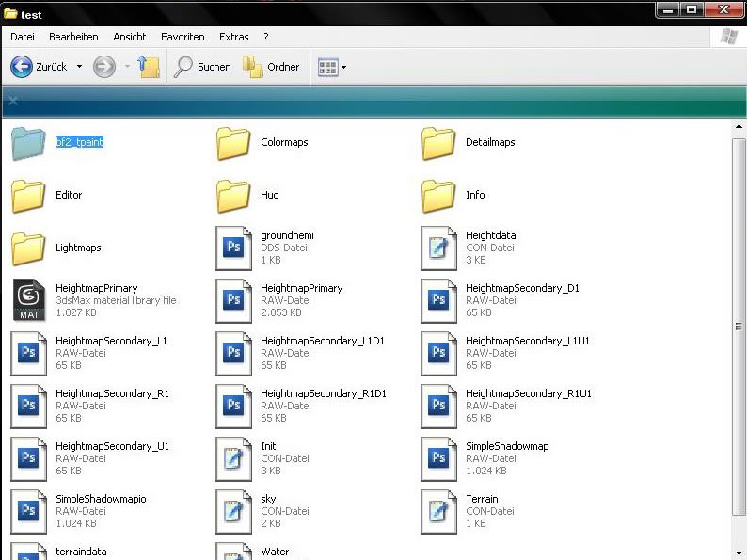Select the groundhemi DDS file icon
This screenshot has width=747, height=560.
pyautogui.click(x=233, y=248)
